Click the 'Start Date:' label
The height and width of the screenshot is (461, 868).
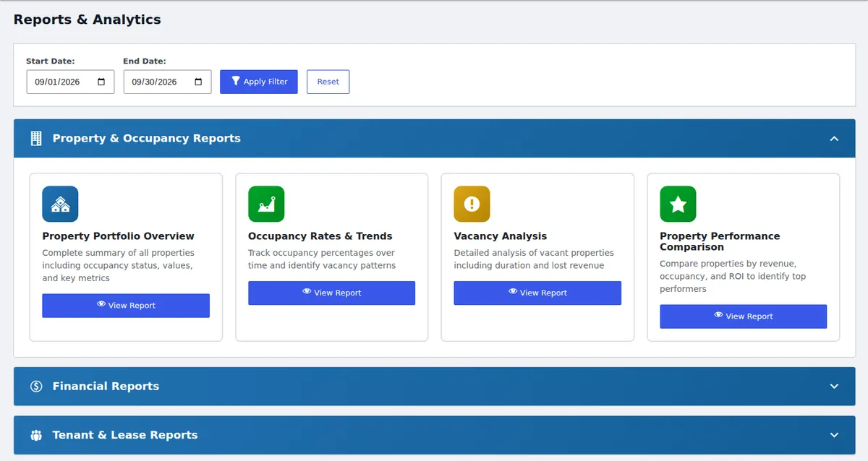click(51, 61)
